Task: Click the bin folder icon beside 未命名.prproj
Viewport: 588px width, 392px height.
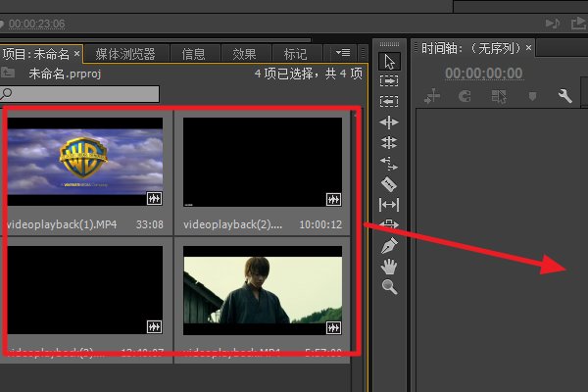Action: (x=8, y=73)
